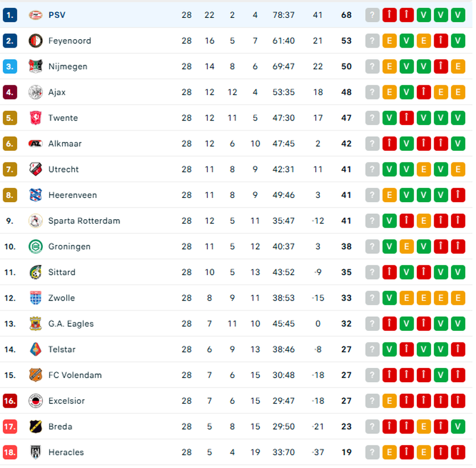
Task: Click the Feyenoord club crest
Action: click(35, 41)
